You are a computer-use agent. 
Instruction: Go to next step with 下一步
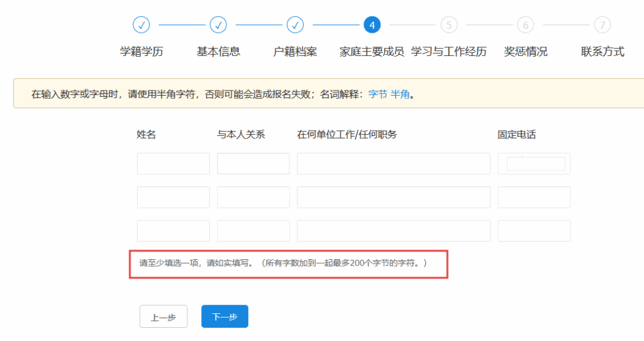225,317
